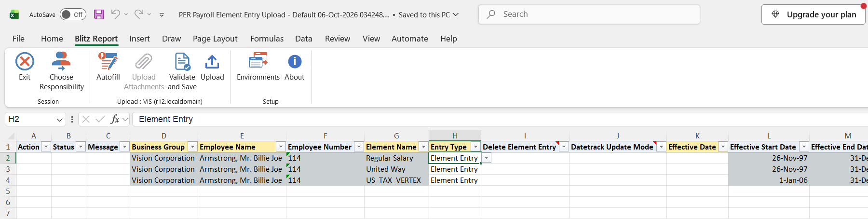Select column D header
The image size is (868, 219).
[x=164, y=136]
